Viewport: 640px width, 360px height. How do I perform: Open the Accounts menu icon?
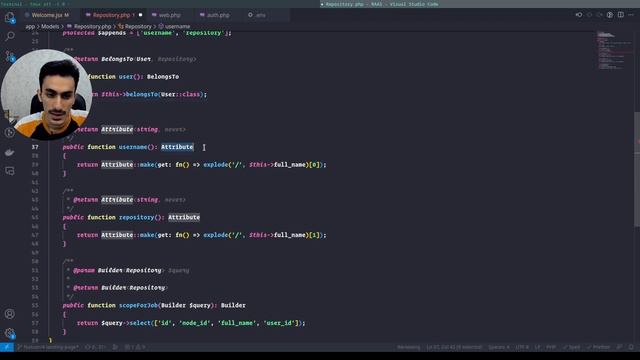[x=10, y=314]
